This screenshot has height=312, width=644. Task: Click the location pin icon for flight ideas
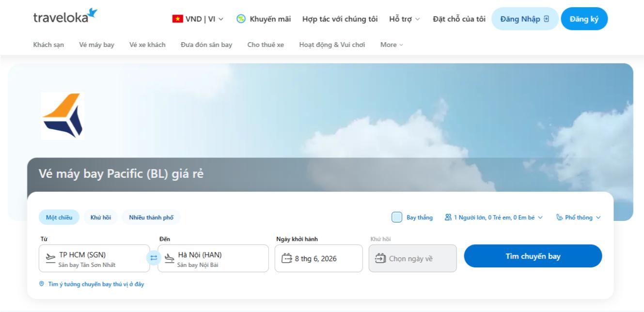coord(42,284)
